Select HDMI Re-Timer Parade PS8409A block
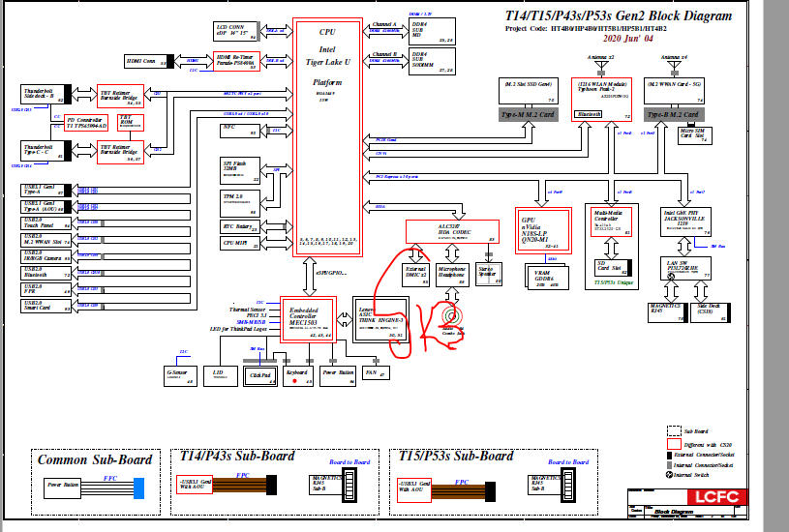The height and width of the screenshot is (532, 789). point(236,61)
